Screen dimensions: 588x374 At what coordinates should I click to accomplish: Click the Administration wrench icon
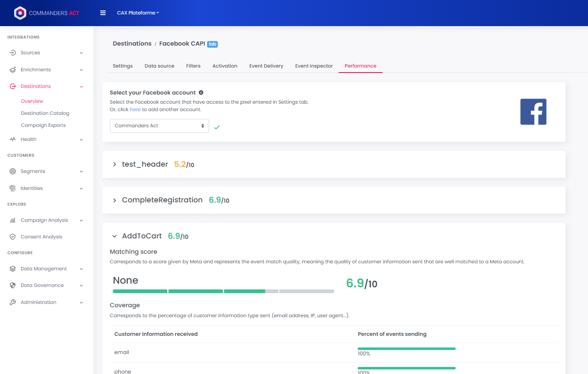pyautogui.click(x=12, y=302)
